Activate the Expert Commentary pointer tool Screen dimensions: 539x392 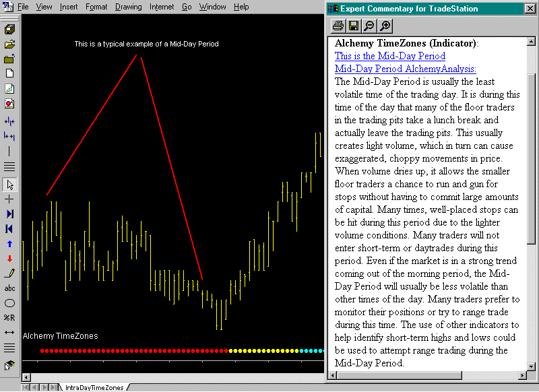(x=9, y=366)
